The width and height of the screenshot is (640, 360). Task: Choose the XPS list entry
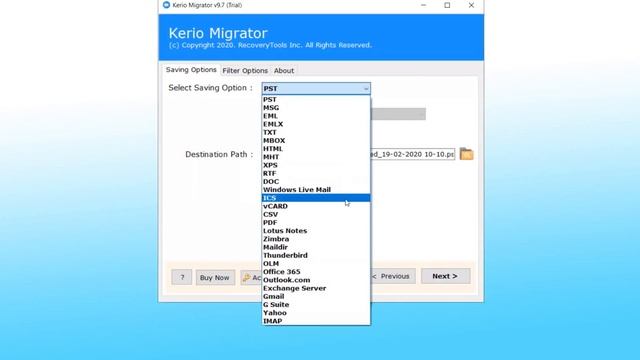pyautogui.click(x=316, y=165)
